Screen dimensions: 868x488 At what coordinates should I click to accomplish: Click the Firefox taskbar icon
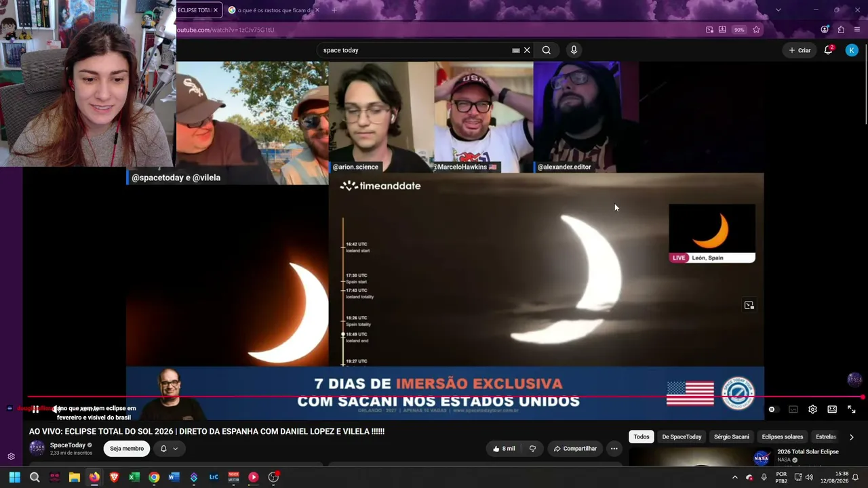[x=94, y=477]
